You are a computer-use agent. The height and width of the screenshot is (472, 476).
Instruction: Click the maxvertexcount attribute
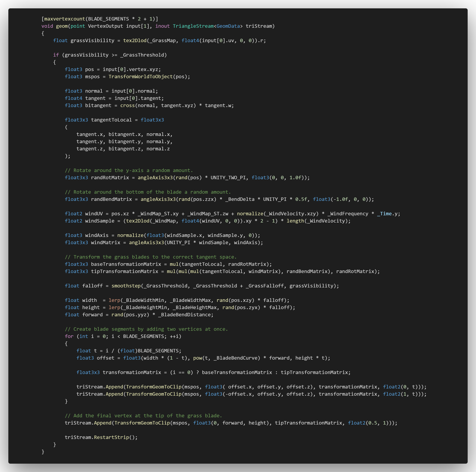coord(64,19)
